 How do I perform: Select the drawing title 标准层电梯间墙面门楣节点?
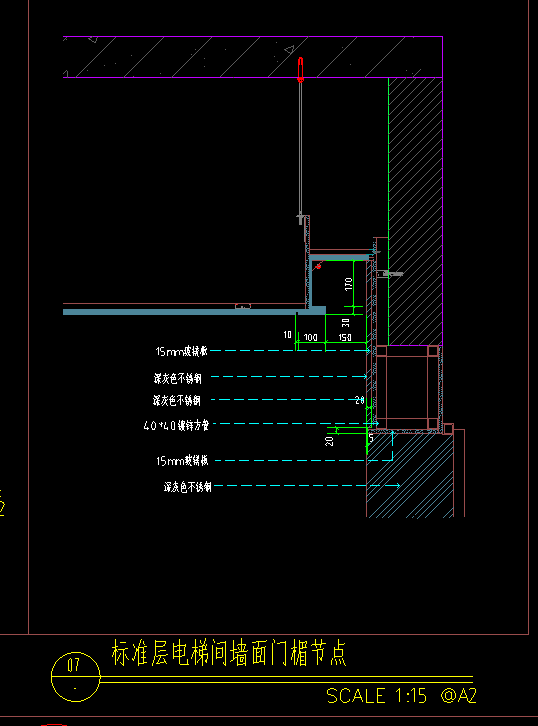229,653
